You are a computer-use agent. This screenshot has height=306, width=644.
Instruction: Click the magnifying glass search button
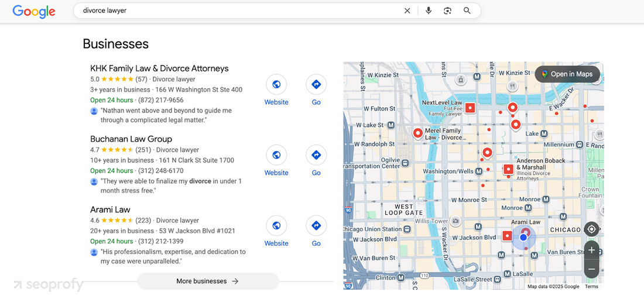click(467, 11)
